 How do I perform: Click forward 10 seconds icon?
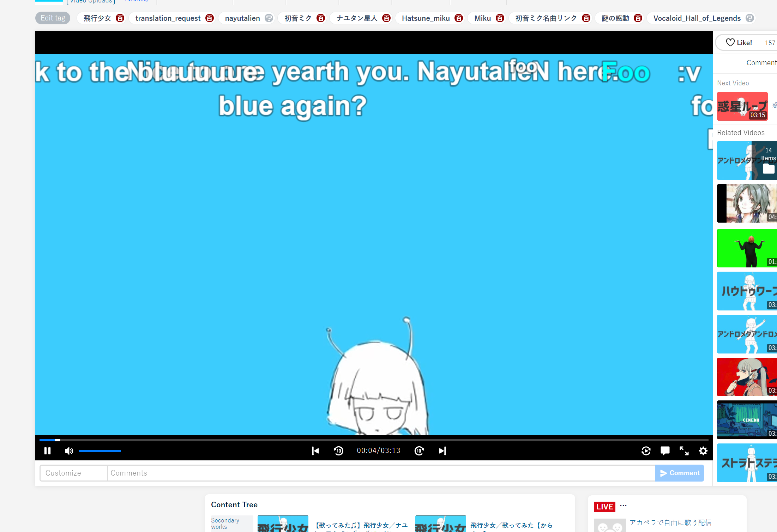point(419,451)
